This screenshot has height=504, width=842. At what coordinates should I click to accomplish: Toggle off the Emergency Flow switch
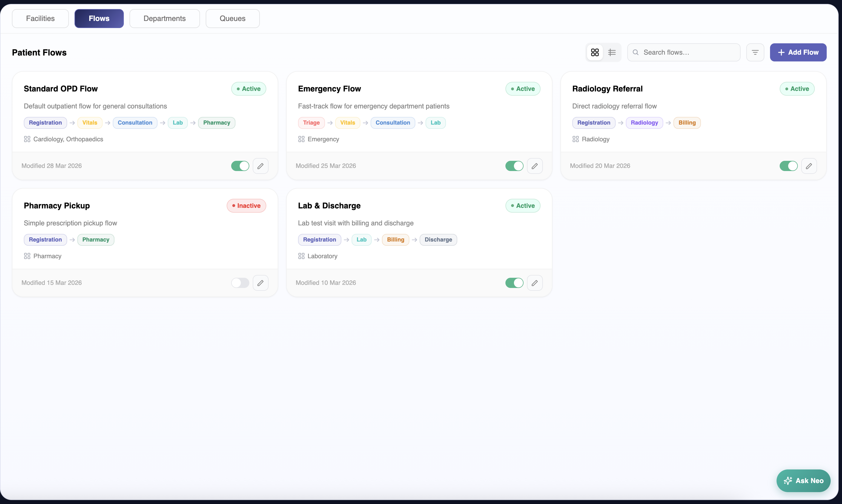[514, 166]
